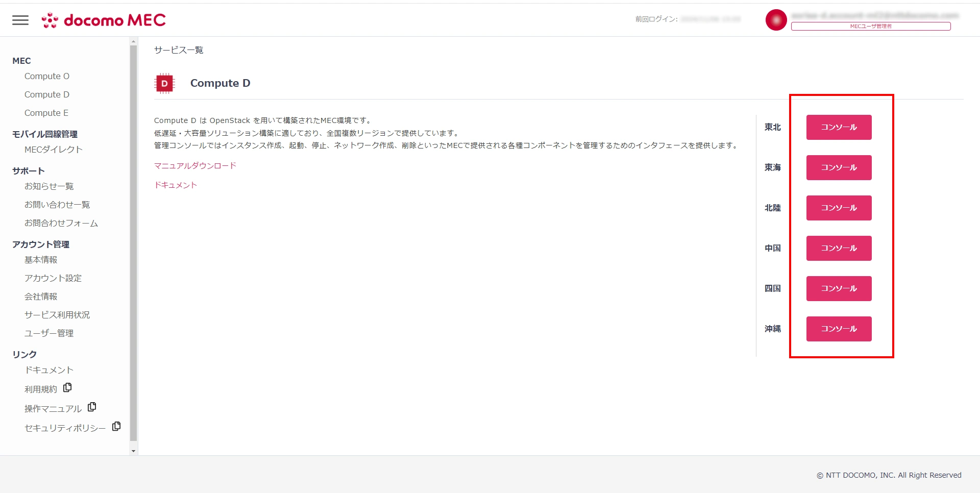Click the external-link icon next to セキュリティポリシー
980x493 pixels.
click(x=116, y=427)
